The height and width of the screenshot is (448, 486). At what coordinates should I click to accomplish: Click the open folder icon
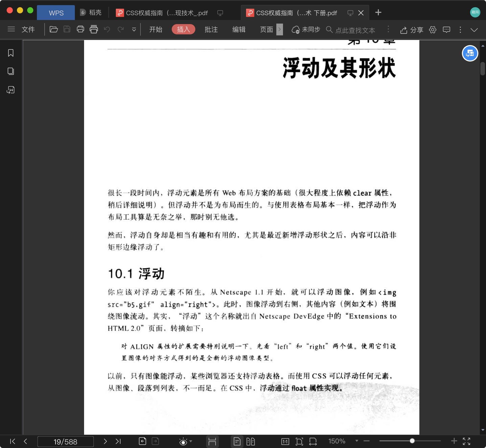pyautogui.click(x=54, y=29)
